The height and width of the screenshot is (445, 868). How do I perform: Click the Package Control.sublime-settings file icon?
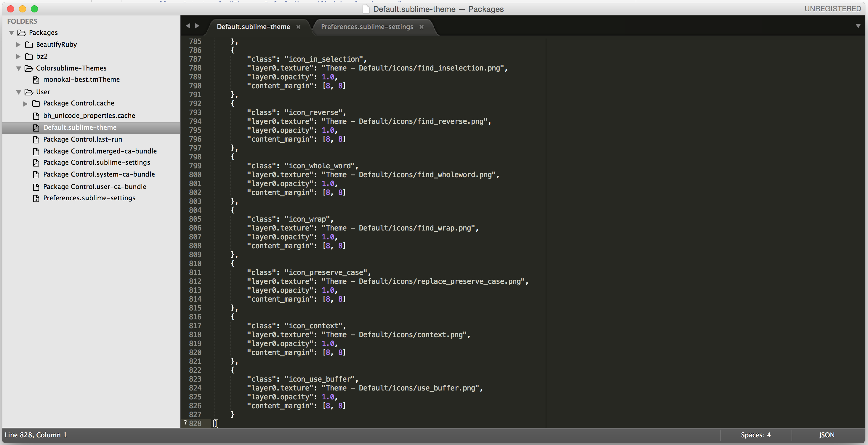click(x=36, y=163)
